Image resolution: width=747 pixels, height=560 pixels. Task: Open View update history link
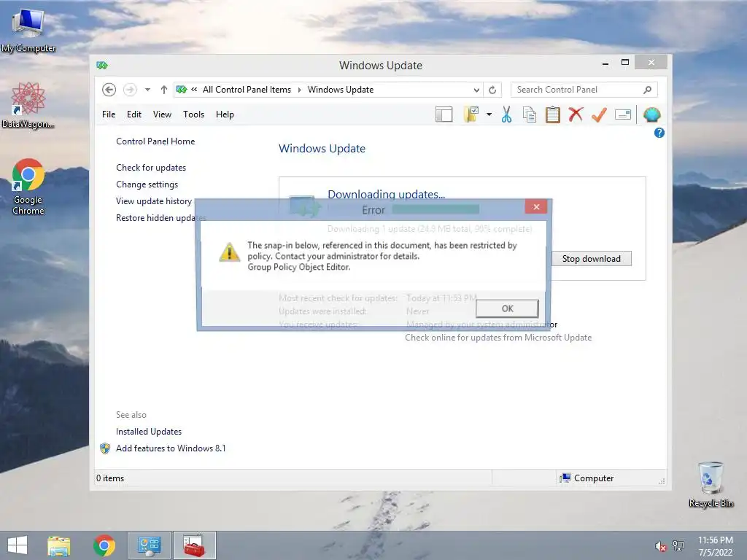click(154, 201)
